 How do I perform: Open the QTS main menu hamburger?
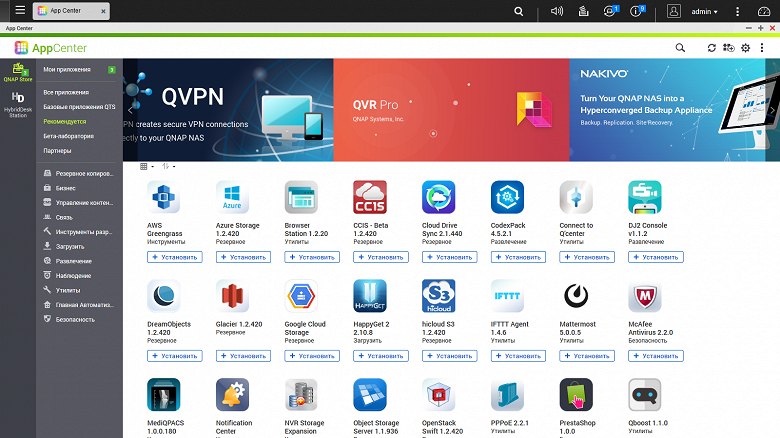(x=20, y=10)
